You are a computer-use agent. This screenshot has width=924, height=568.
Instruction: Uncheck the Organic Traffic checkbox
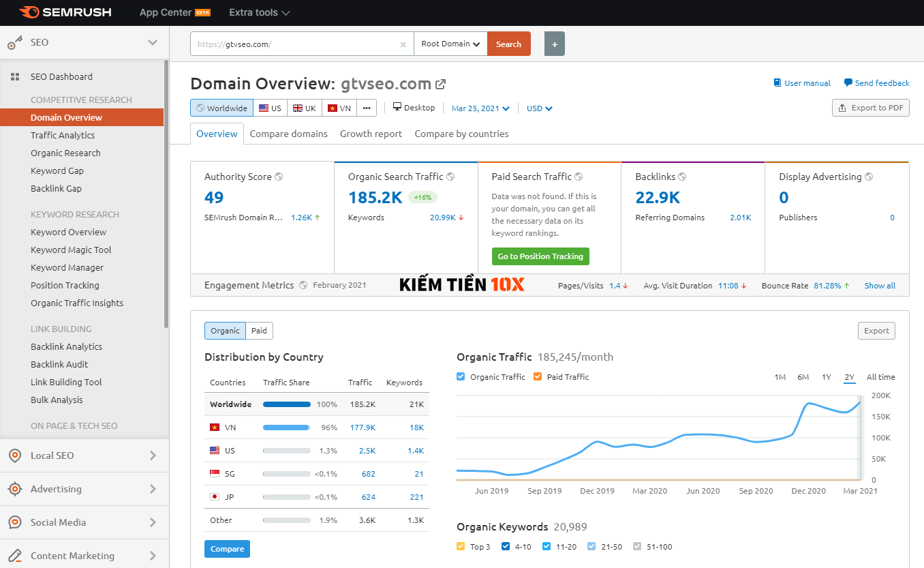(x=461, y=376)
